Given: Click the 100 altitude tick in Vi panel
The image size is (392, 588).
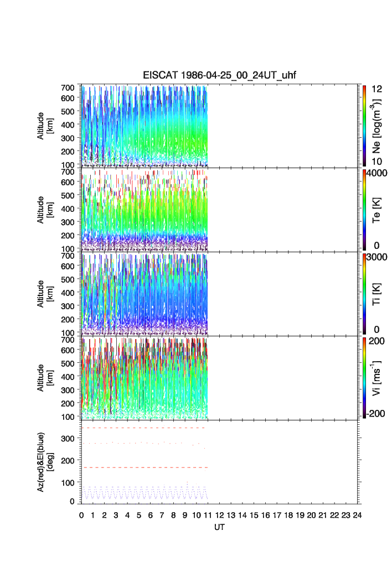Looking at the screenshot, I should (68, 417).
